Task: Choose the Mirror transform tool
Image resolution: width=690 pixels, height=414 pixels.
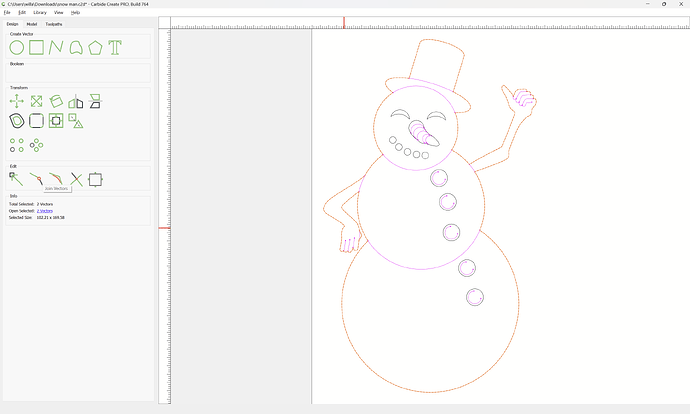Action: pos(76,102)
